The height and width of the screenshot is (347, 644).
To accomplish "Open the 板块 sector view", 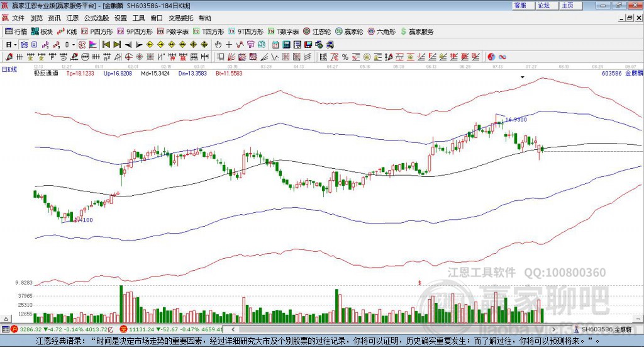I will pos(42,31).
